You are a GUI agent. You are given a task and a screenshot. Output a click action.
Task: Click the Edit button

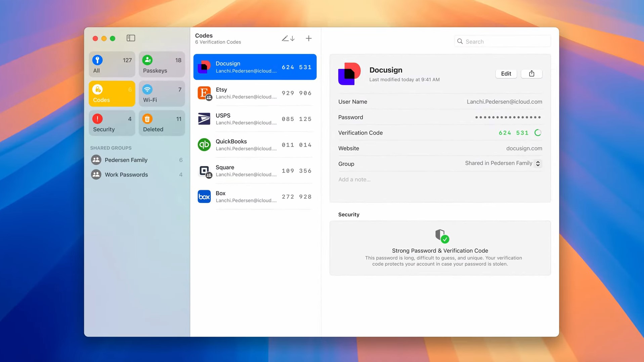click(506, 73)
